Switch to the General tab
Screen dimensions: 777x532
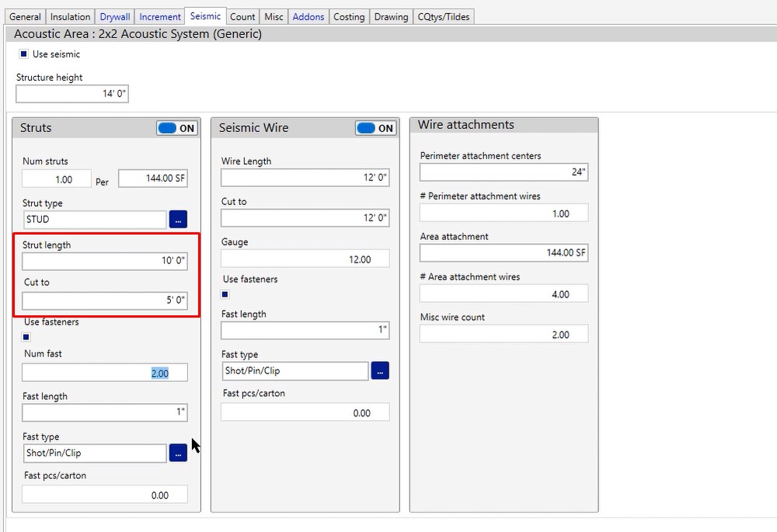pos(25,16)
